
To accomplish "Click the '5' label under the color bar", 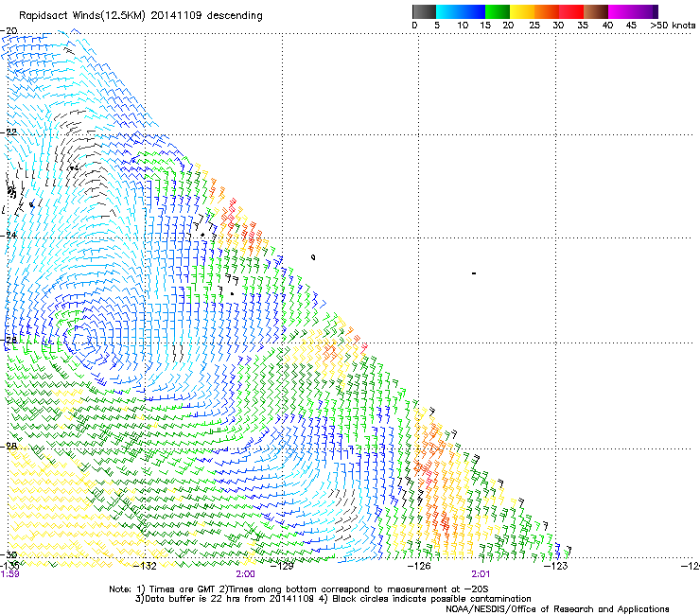I will (x=437, y=26).
